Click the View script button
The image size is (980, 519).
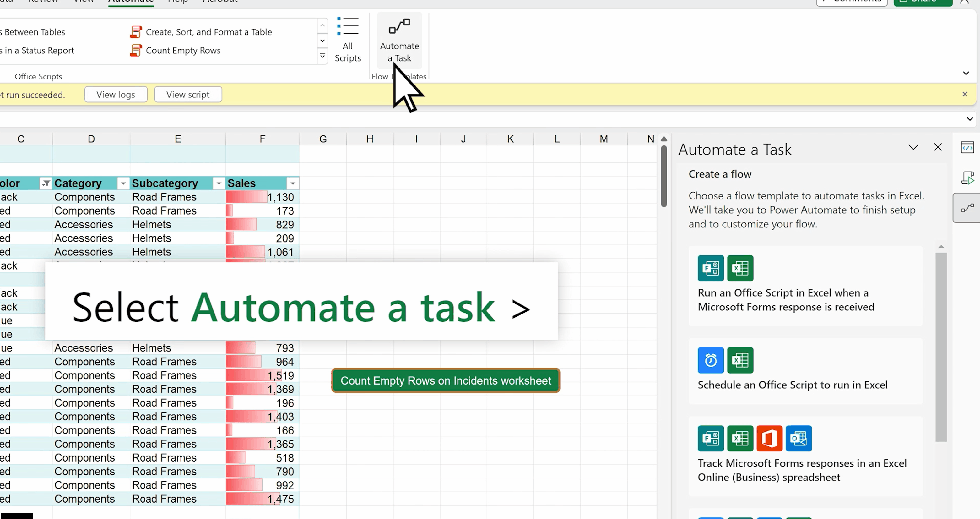click(x=188, y=94)
